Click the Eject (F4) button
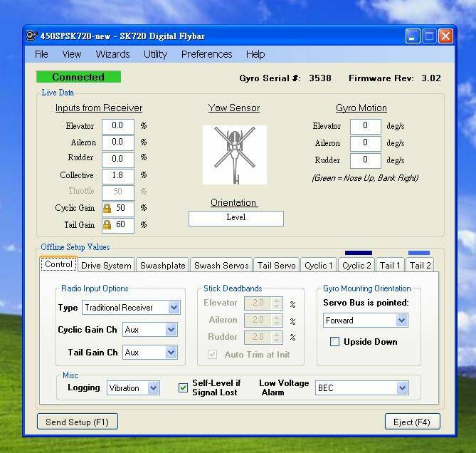Viewport: 476px width, 453px height. (412, 422)
